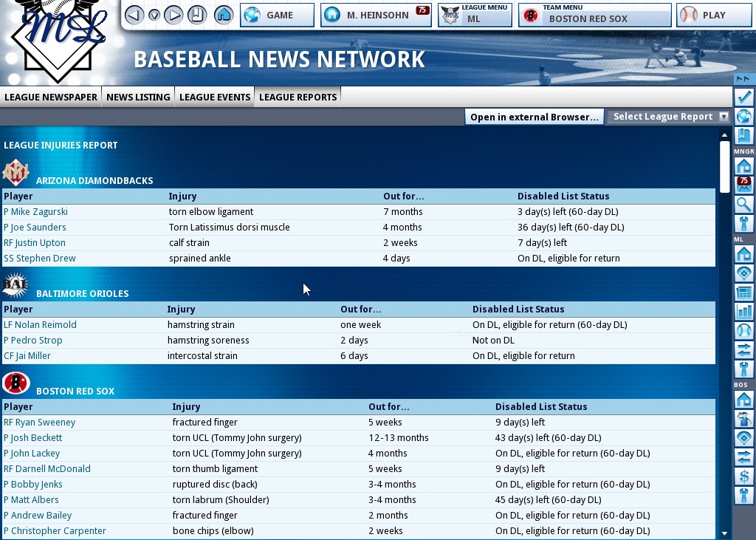Viewport: 756px width, 540px height.
Task: Collapse the right sidebar with double-arrow
Action: tap(743, 79)
